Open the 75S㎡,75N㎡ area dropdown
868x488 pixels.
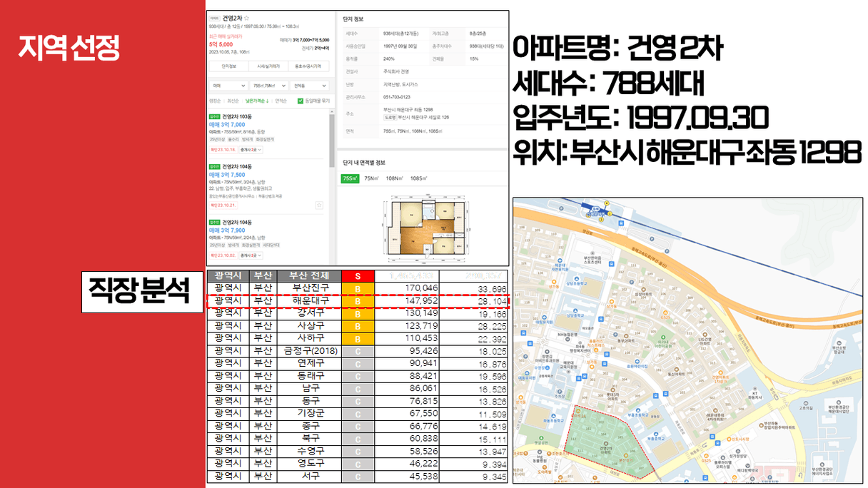coord(268,86)
